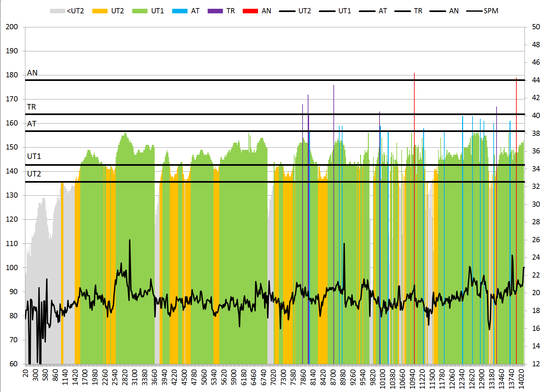Click the AN threshold label inside the chart
The image size is (544, 392).
[x=32, y=73]
